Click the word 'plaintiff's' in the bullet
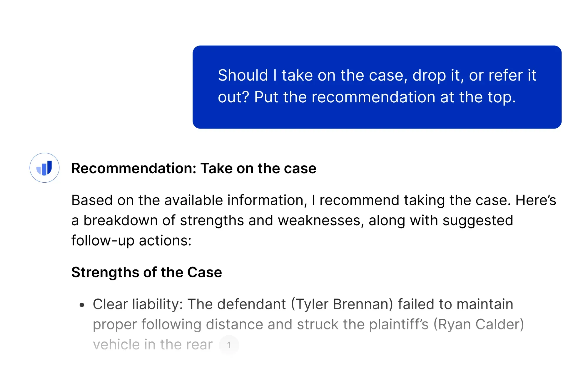Viewport: 588px width, 390px height. 399,324
